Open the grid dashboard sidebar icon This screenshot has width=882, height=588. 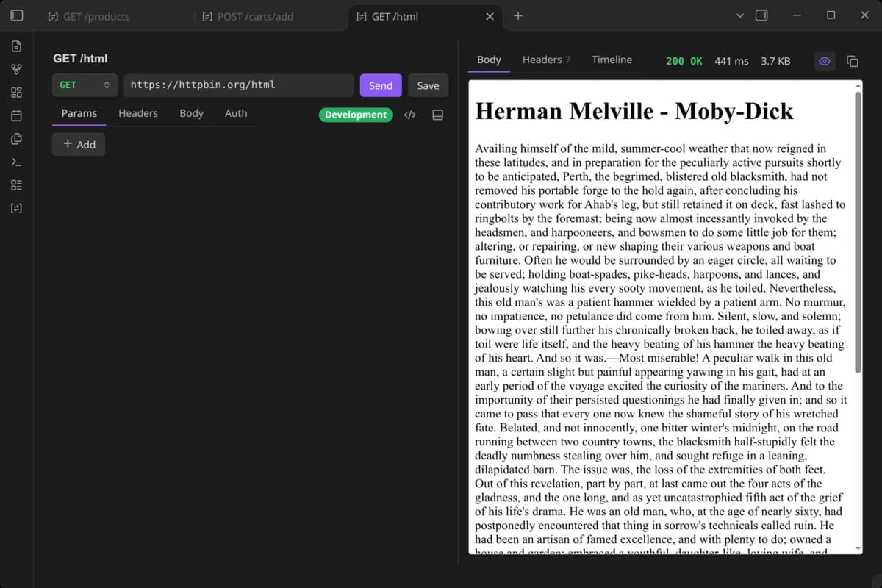pyautogui.click(x=16, y=93)
